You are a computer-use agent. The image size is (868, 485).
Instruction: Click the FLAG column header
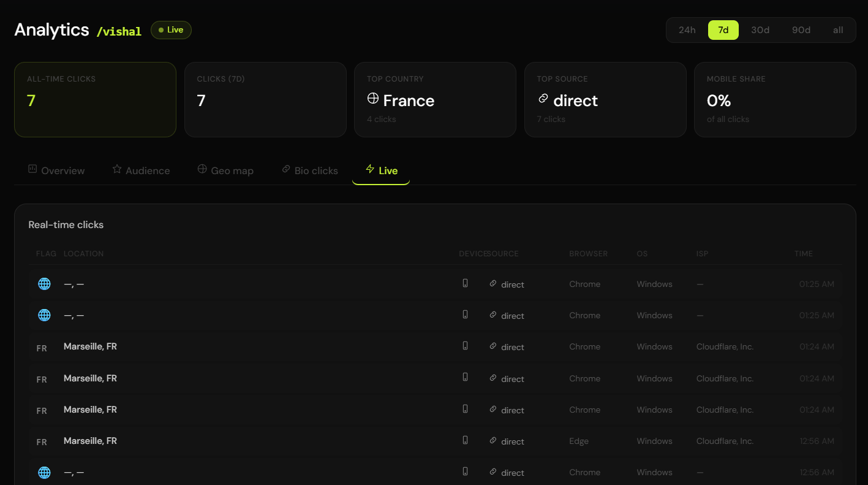point(46,254)
